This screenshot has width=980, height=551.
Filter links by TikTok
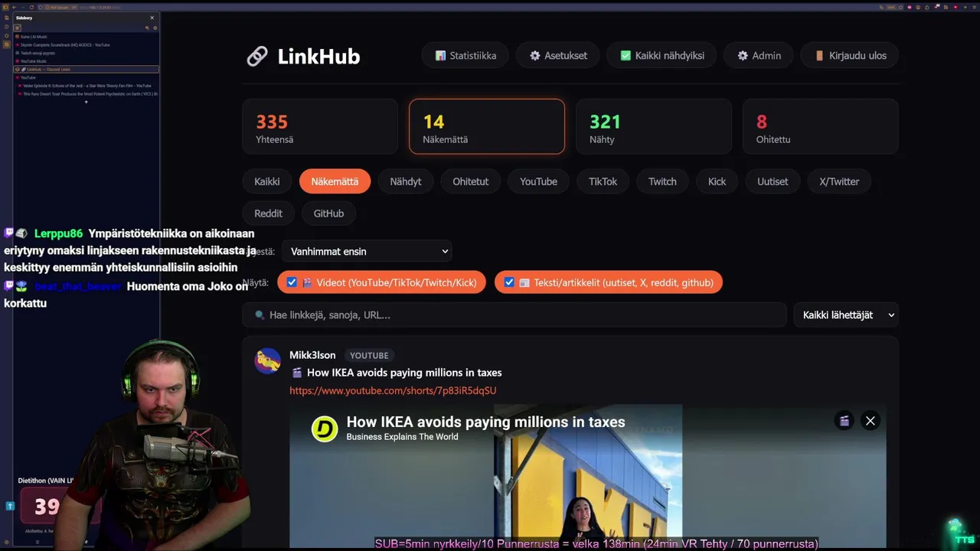603,181
